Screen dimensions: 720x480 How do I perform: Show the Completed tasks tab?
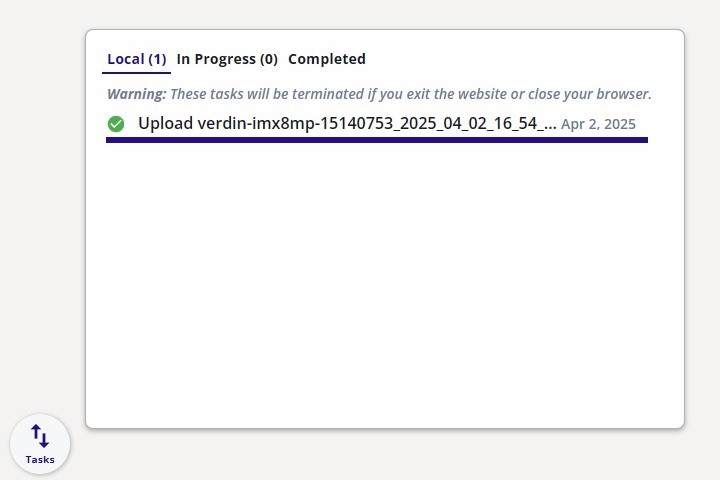tap(326, 59)
